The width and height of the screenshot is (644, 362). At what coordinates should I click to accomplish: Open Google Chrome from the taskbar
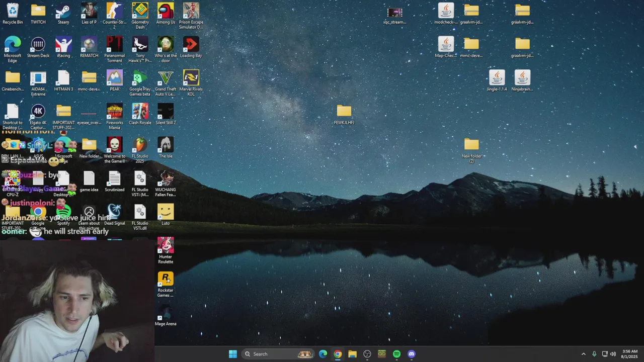click(338, 354)
